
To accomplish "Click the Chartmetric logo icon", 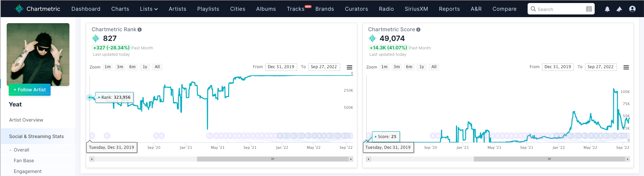I will [x=19, y=9].
